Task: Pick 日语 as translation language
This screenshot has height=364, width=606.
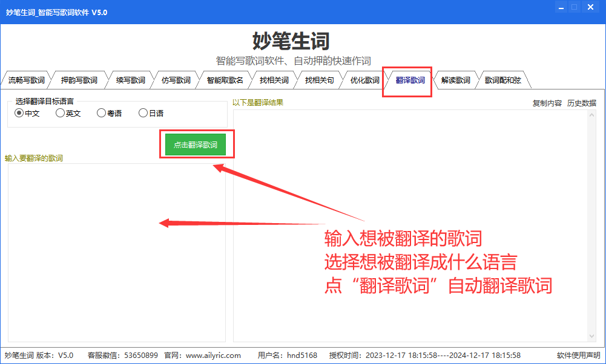Action: pos(151,113)
